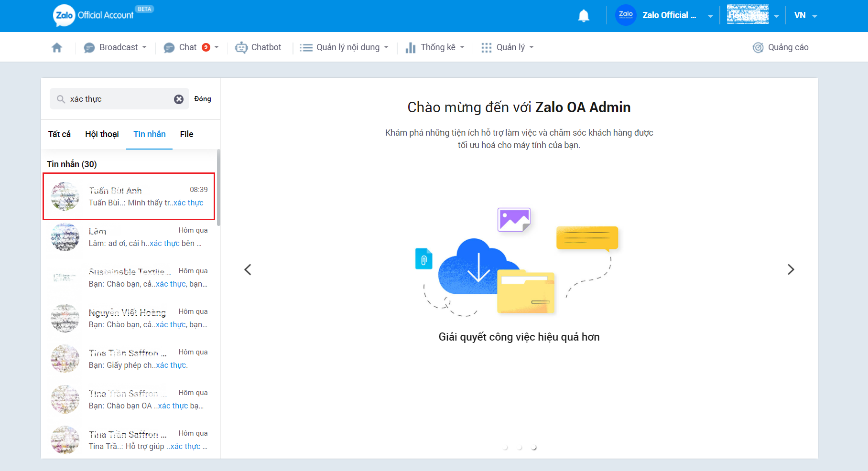The image size is (868, 471).
Task: Open the notification bell
Action: (584, 16)
